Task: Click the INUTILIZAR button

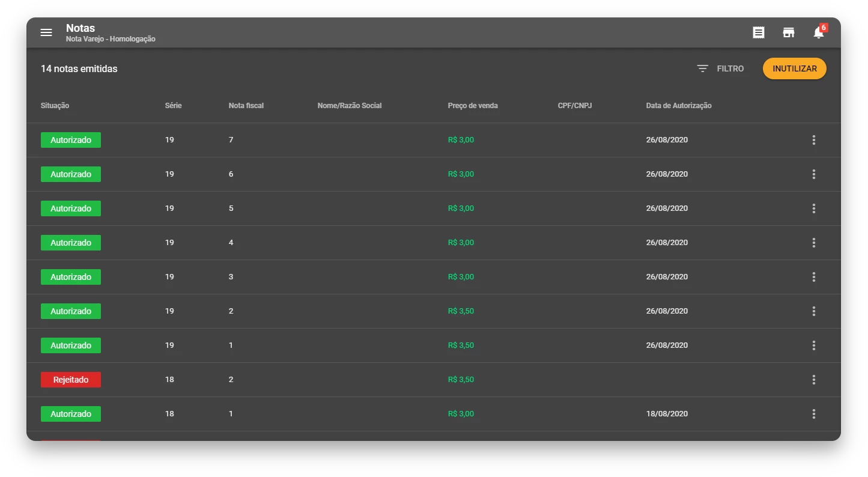Action: (x=795, y=68)
